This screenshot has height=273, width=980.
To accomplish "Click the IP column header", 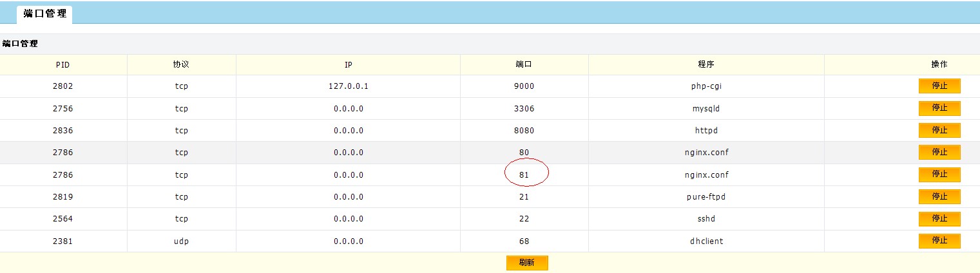I will (348, 64).
